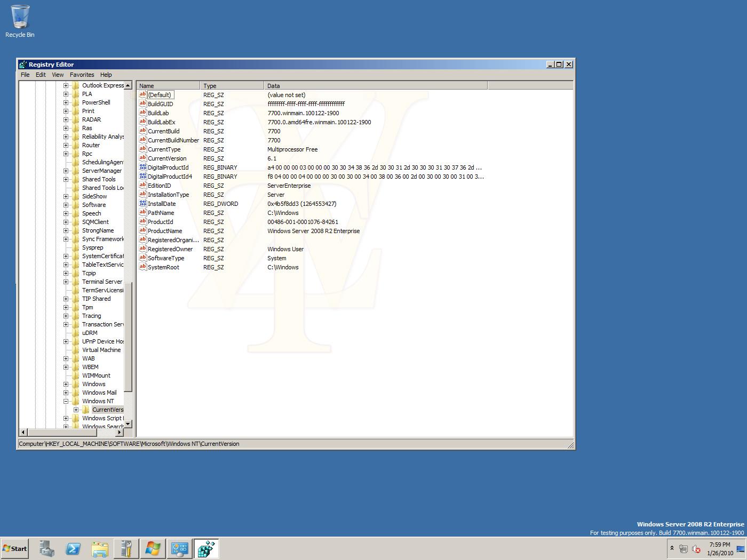The width and height of the screenshot is (747, 560).
Task: Expand the Shared Tools key
Action: point(66,179)
